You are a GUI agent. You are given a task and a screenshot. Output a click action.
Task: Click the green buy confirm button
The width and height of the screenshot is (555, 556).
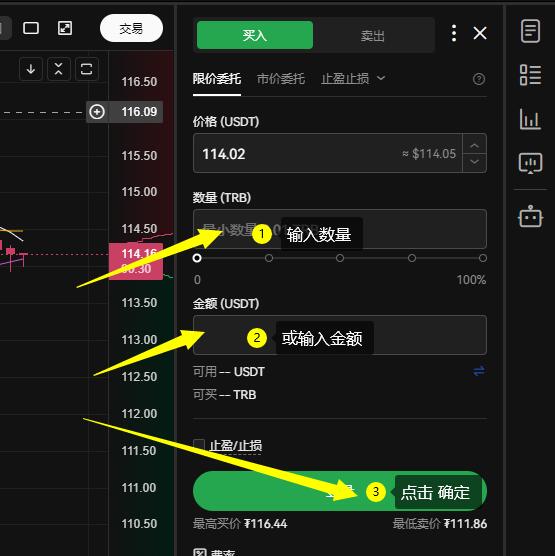pos(340,491)
